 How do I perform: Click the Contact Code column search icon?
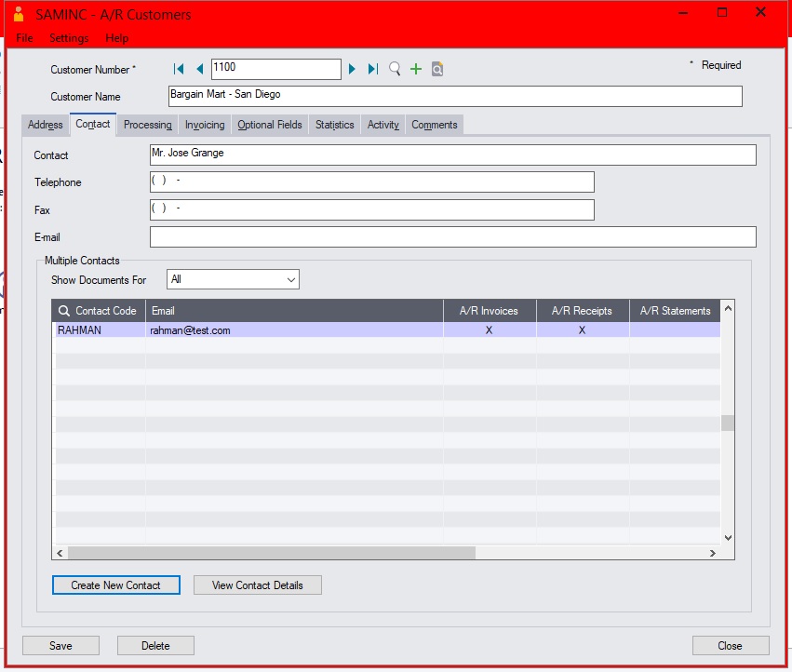(64, 311)
